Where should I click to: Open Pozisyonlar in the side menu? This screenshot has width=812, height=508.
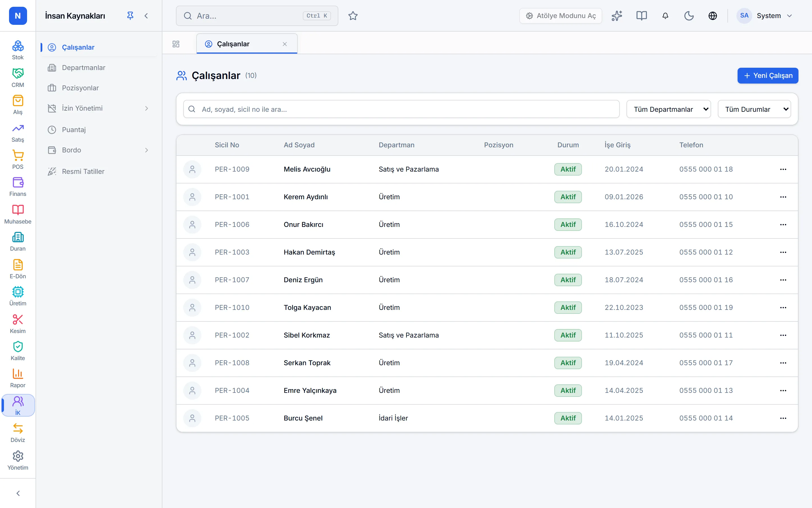coord(98,88)
